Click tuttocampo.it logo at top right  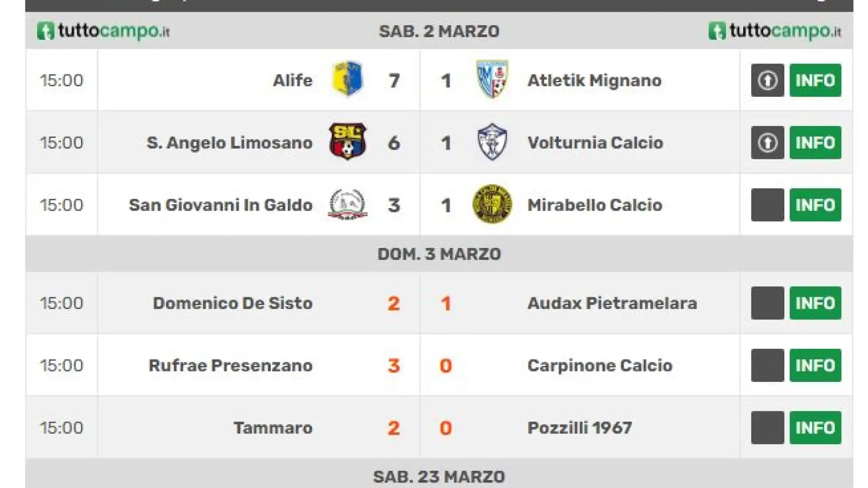point(775,31)
